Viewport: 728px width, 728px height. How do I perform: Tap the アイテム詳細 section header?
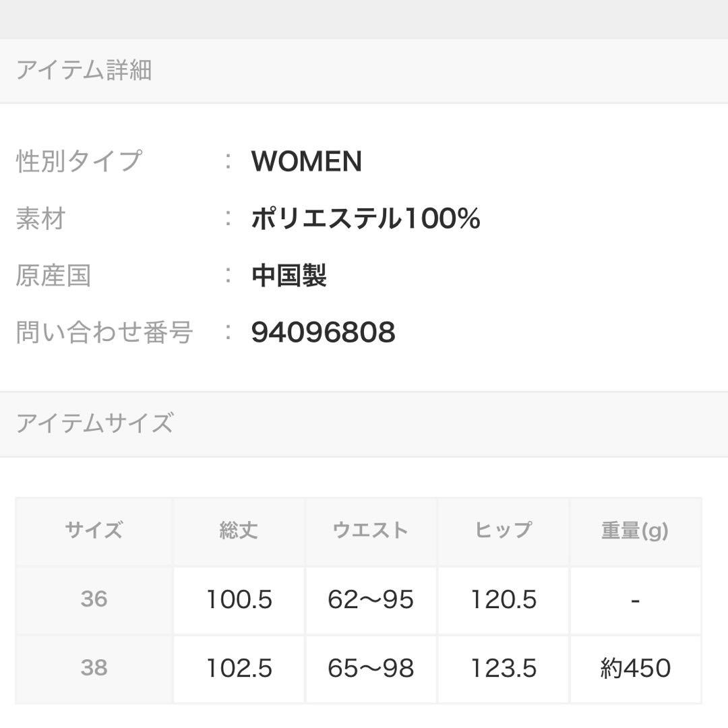click(364, 71)
